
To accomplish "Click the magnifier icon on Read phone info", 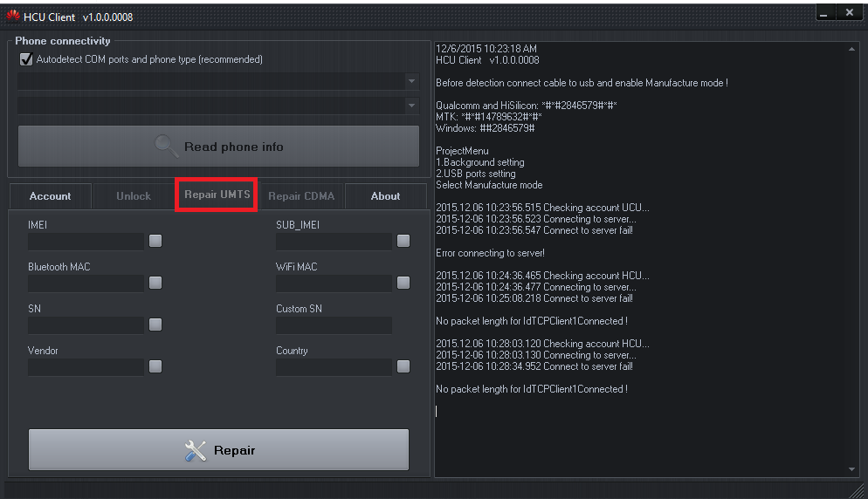I will (x=166, y=146).
